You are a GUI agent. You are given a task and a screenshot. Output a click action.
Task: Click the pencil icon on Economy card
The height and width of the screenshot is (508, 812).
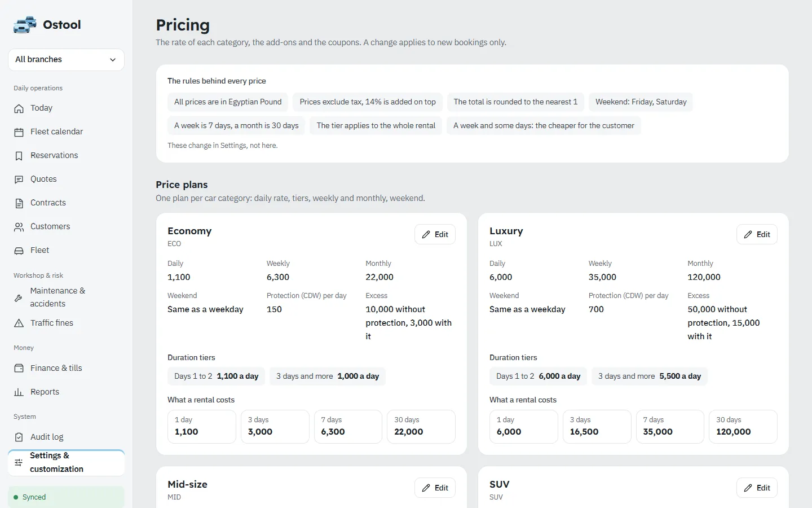coord(426,235)
